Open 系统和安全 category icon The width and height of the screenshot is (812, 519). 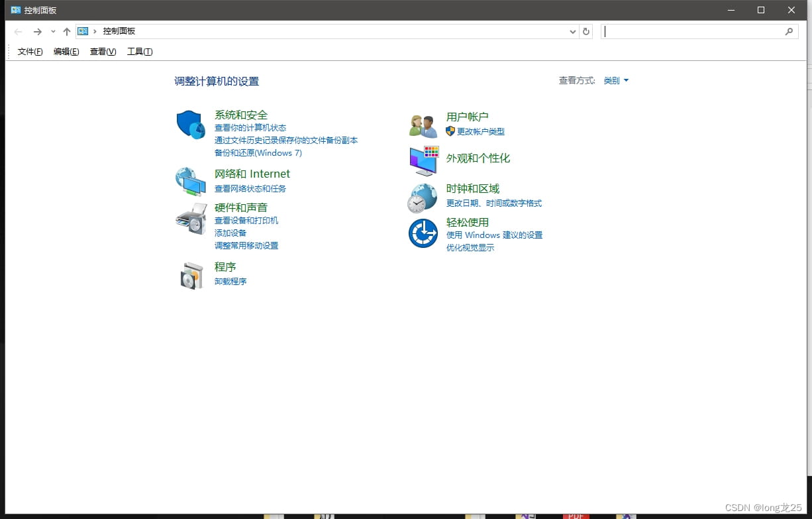[191, 126]
